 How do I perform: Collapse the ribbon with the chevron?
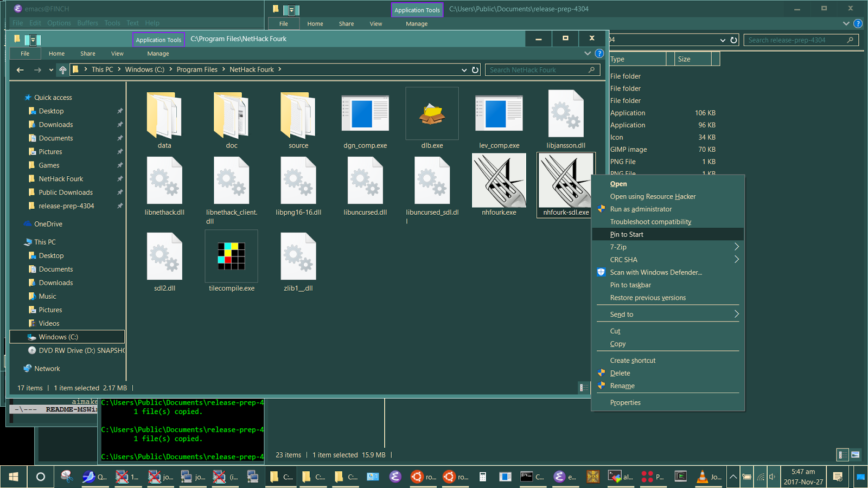click(x=588, y=53)
